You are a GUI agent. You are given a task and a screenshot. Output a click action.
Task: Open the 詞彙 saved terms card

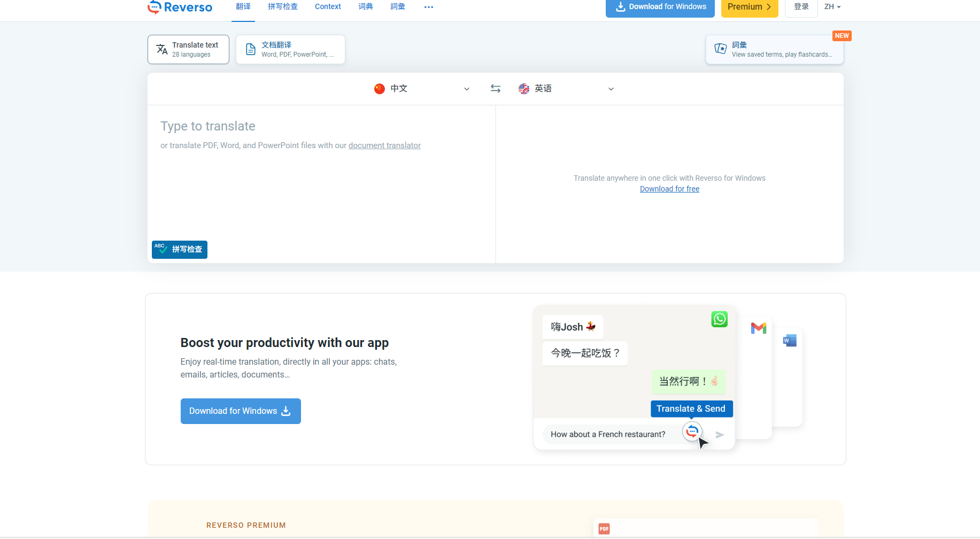coord(775,49)
